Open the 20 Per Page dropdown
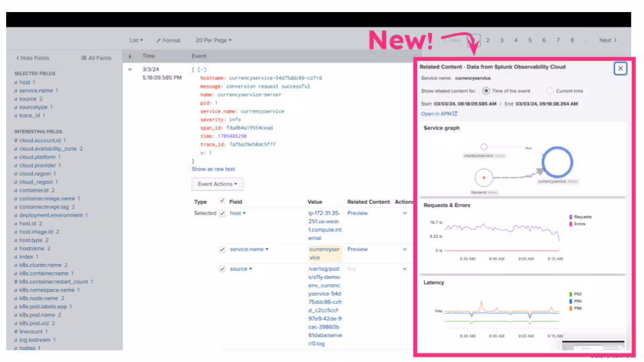The width and height of the screenshot is (644, 362). point(213,40)
